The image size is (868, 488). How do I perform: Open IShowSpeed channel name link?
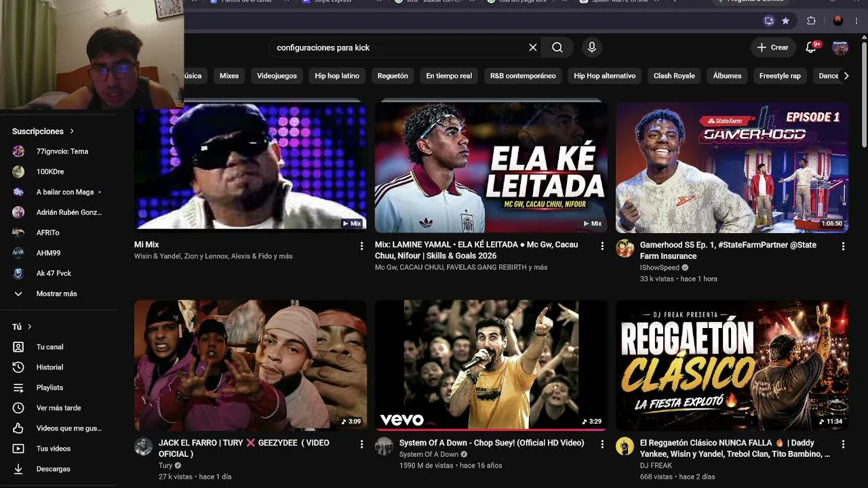[660, 267]
